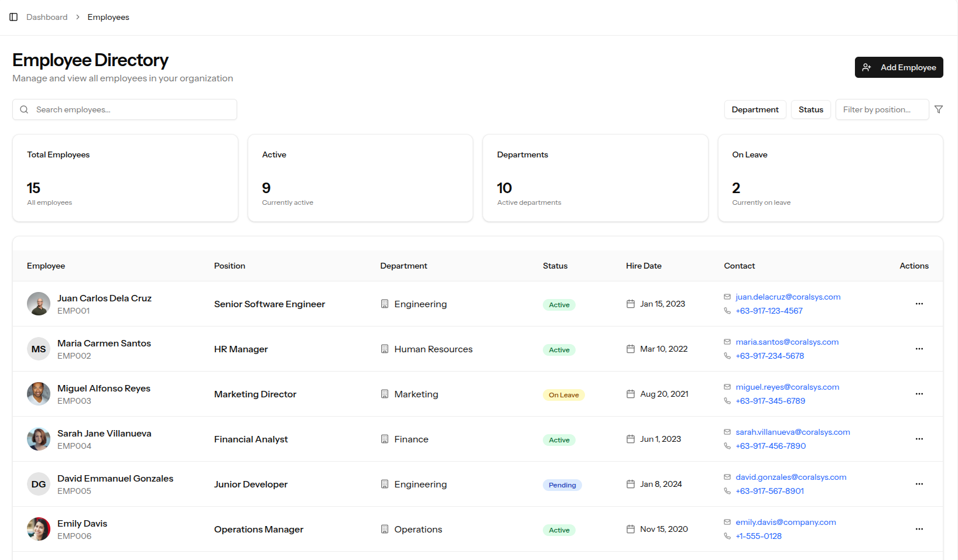
Task: Open actions menu for Emily Davis
Action: point(919,529)
